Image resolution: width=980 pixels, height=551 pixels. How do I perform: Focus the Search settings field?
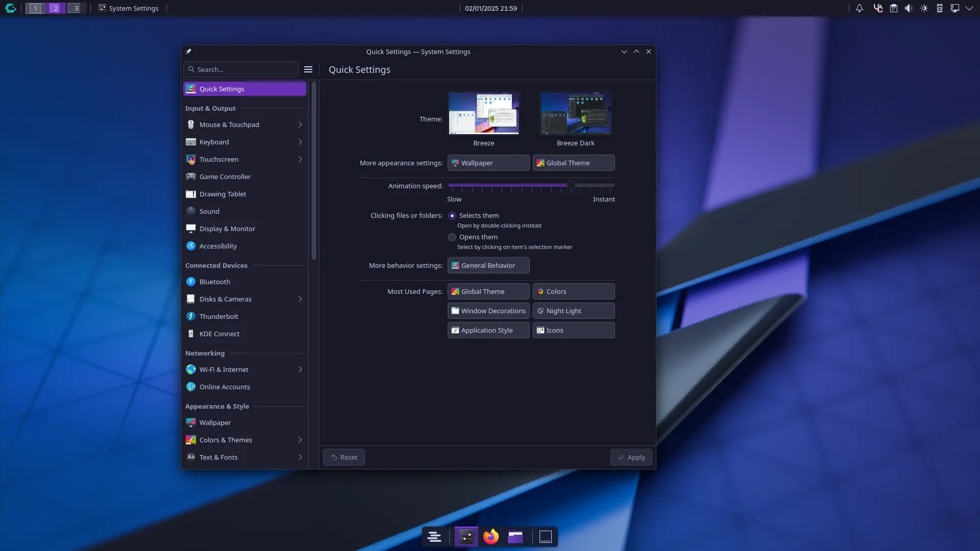(241, 69)
